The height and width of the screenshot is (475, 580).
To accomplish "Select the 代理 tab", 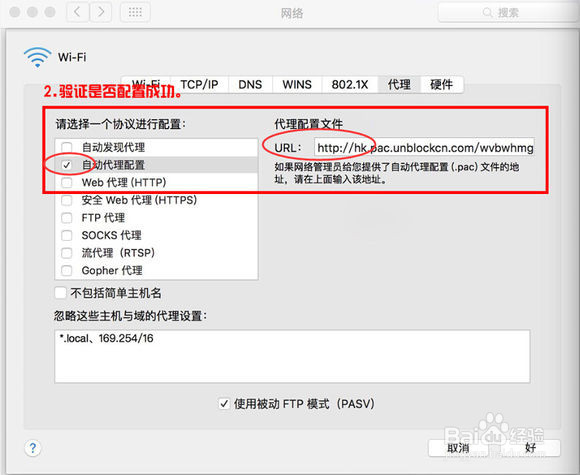I will (x=399, y=84).
